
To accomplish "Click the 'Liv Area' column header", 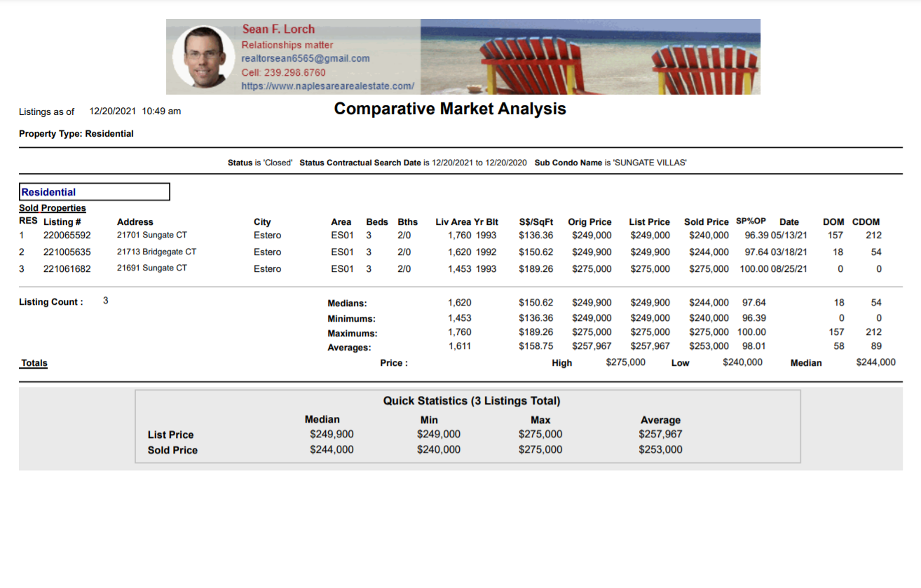I will (x=455, y=222).
